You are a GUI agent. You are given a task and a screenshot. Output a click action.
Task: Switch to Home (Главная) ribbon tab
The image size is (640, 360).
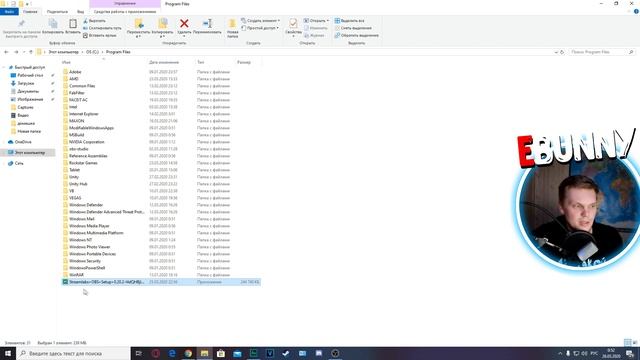pyautogui.click(x=30, y=12)
